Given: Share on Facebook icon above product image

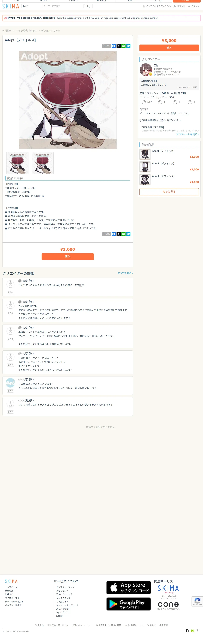Looking at the screenshot, I should [x=114, y=46].
